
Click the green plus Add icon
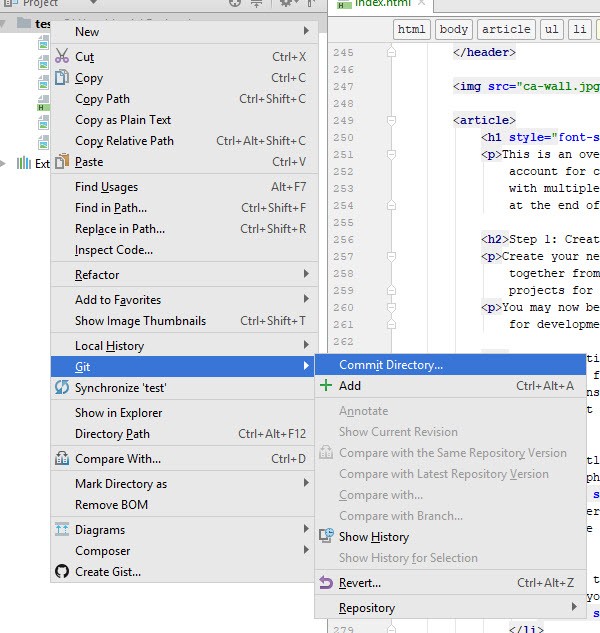click(x=326, y=386)
